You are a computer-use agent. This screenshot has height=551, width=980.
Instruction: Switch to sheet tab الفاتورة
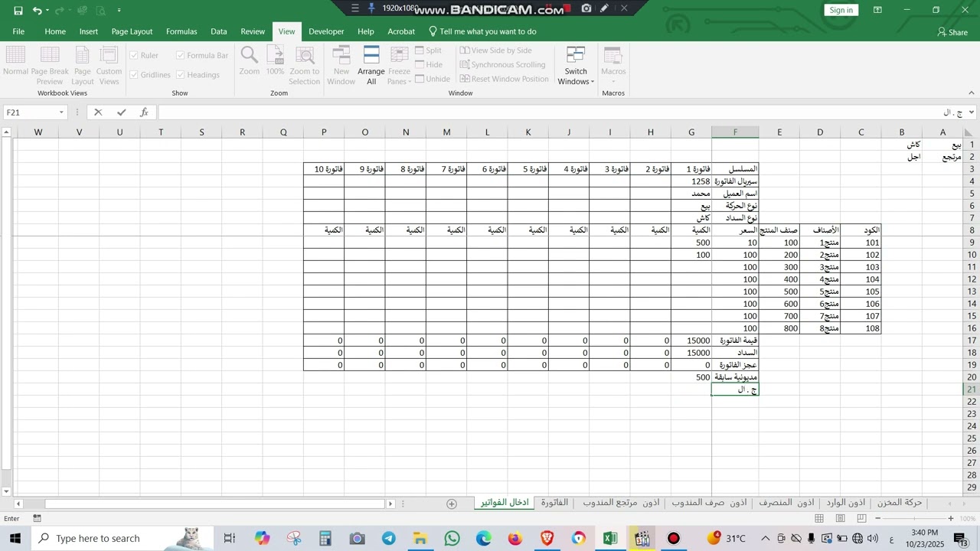pos(555,503)
